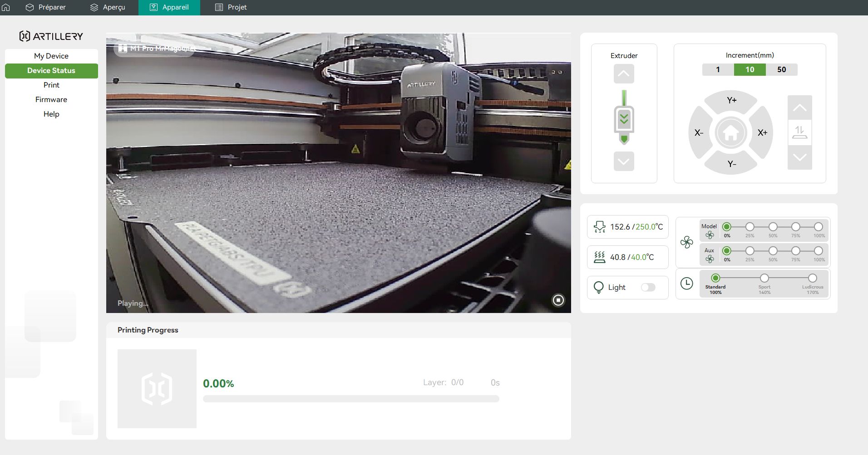The image size is (868, 455).
Task: Set Aux fan to 75%
Action: click(x=795, y=250)
